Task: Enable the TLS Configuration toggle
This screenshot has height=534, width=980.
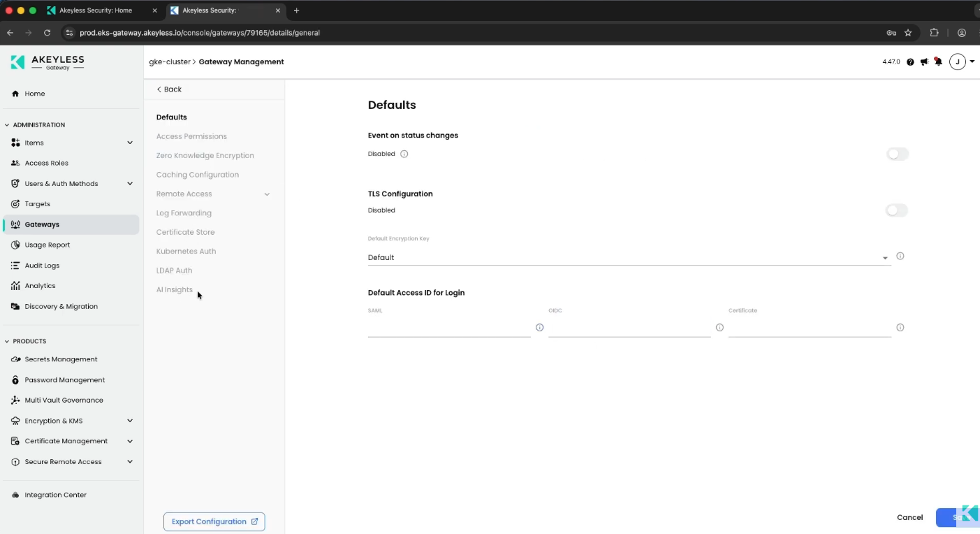Action: click(897, 210)
